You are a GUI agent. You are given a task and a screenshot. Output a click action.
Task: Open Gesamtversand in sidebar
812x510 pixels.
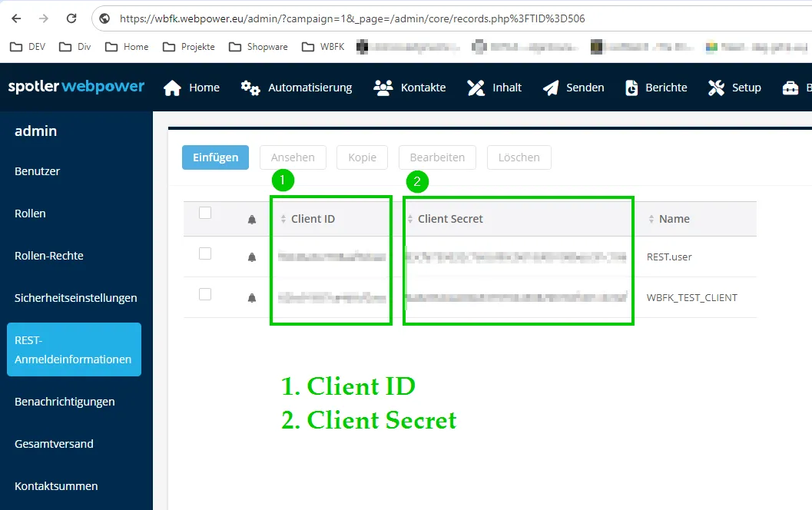click(x=54, y=444)
